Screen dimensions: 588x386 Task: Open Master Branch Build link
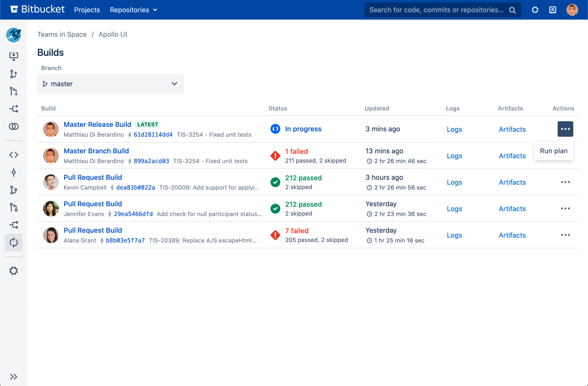[x=97, y=151]
